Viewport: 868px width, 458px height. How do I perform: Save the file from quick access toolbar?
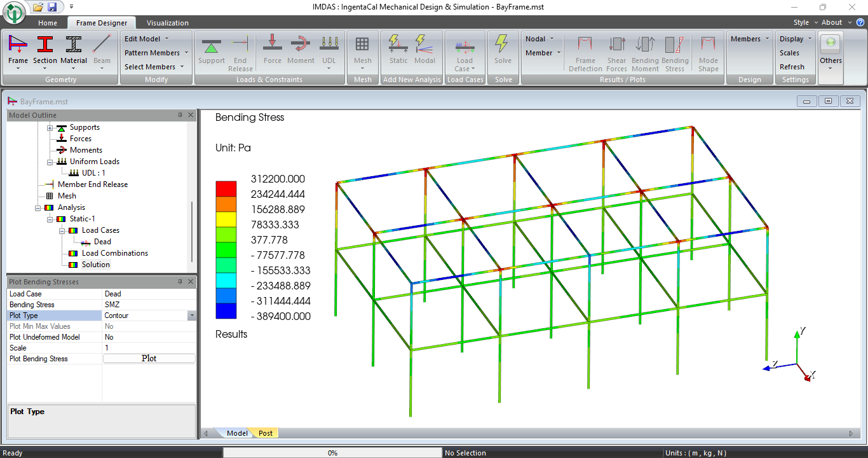click(x=52, y=7)
